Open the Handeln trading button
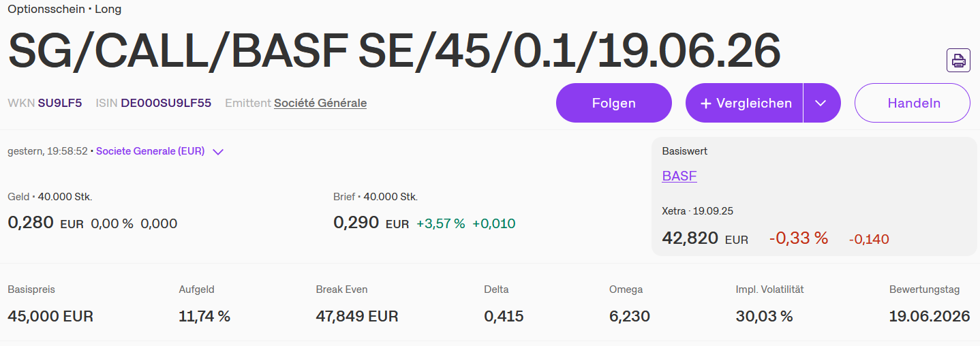 [x=913, y=104]
